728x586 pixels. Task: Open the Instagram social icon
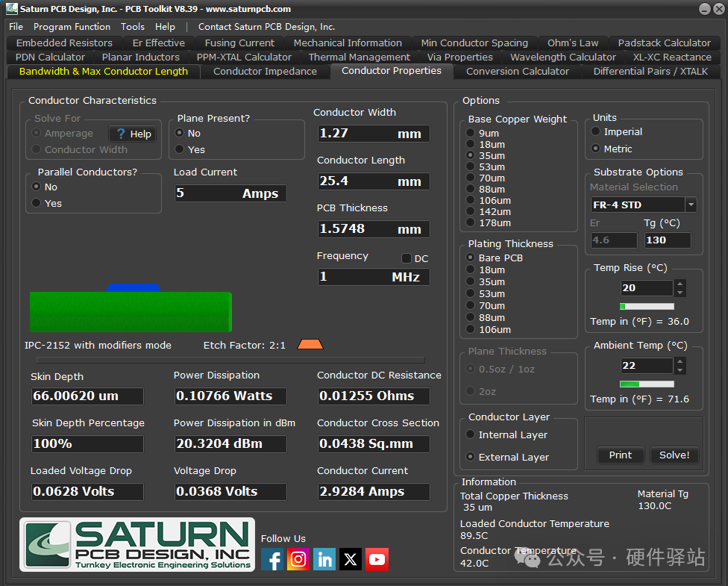tap(298, 559)
